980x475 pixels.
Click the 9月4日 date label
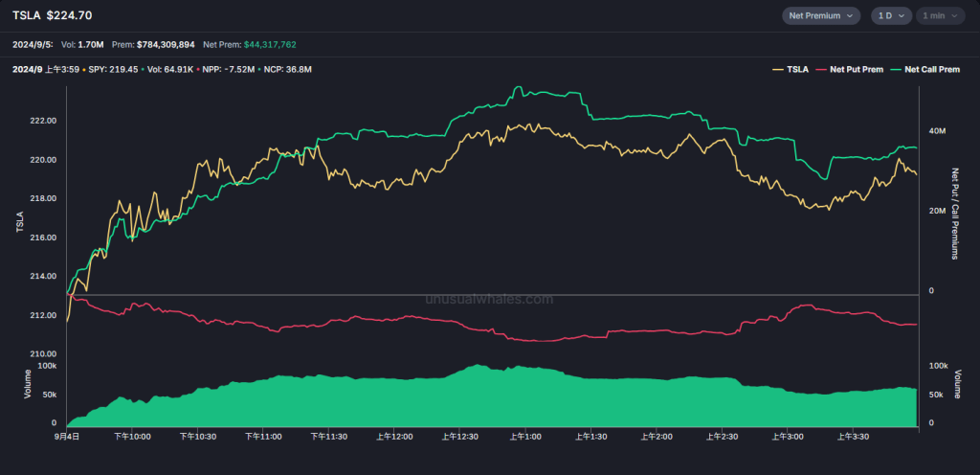67,436
